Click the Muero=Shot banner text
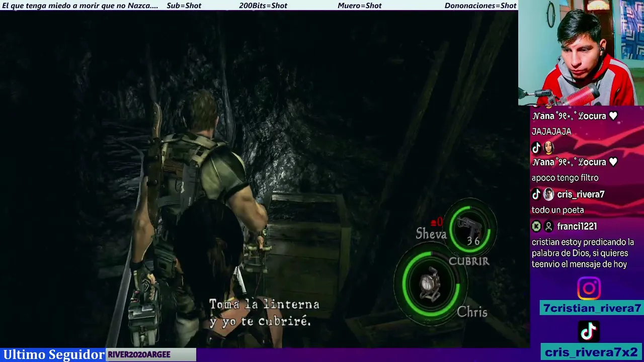The width and height of the screenshot is (644, 362). (360, 6)
